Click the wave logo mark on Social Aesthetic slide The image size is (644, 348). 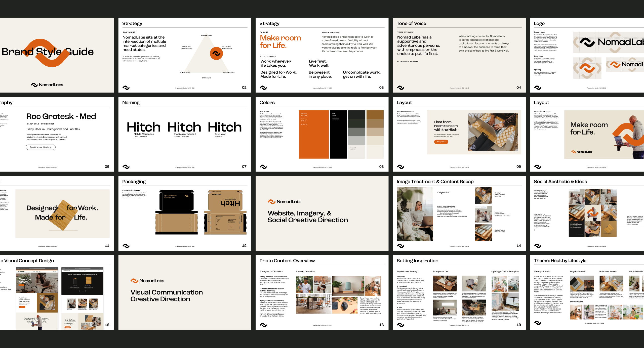pyautogui.click(x=538, y=246)
